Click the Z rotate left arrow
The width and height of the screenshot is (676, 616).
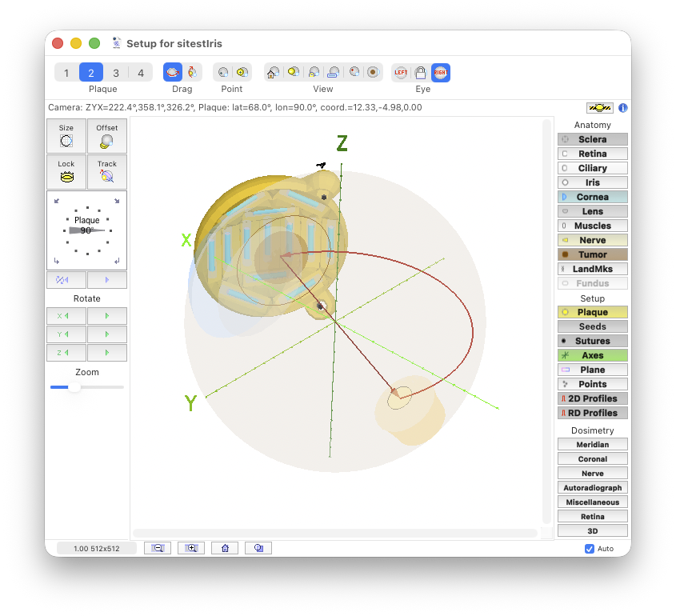(66, 353)
